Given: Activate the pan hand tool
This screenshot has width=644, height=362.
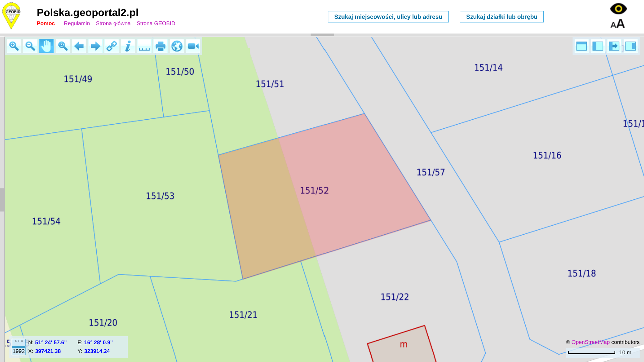Looking at the screenshot, I should point(46,46).
